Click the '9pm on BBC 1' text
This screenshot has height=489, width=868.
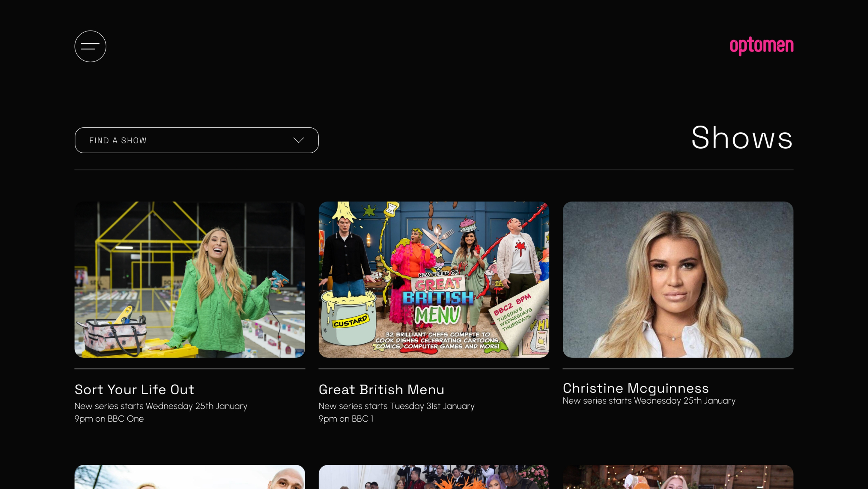(x=346, y=419)
